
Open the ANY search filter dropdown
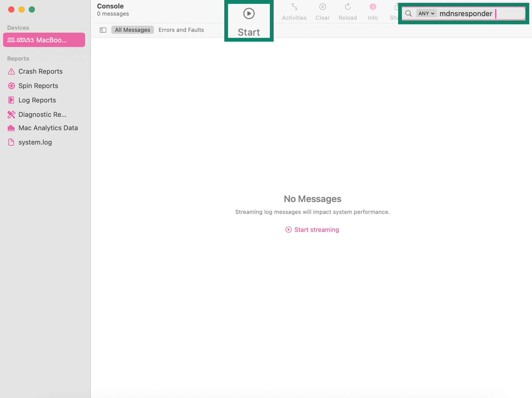coord(426,14)
